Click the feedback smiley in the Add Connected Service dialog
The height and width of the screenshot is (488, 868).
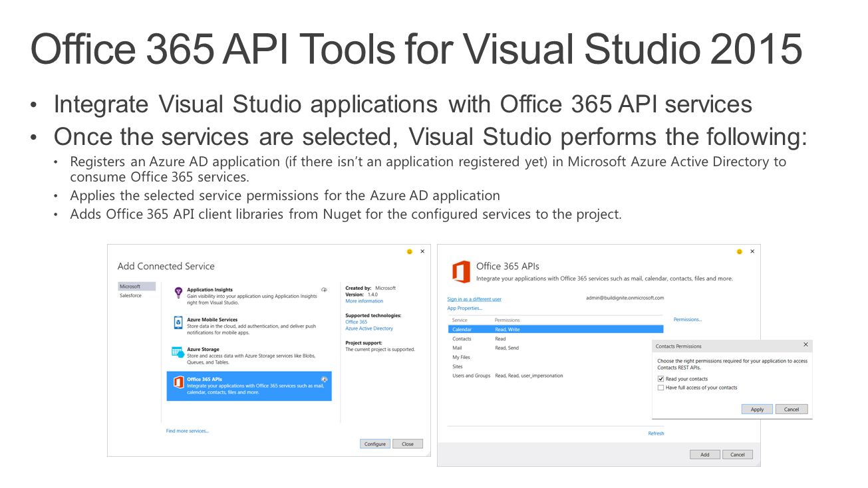410,251
